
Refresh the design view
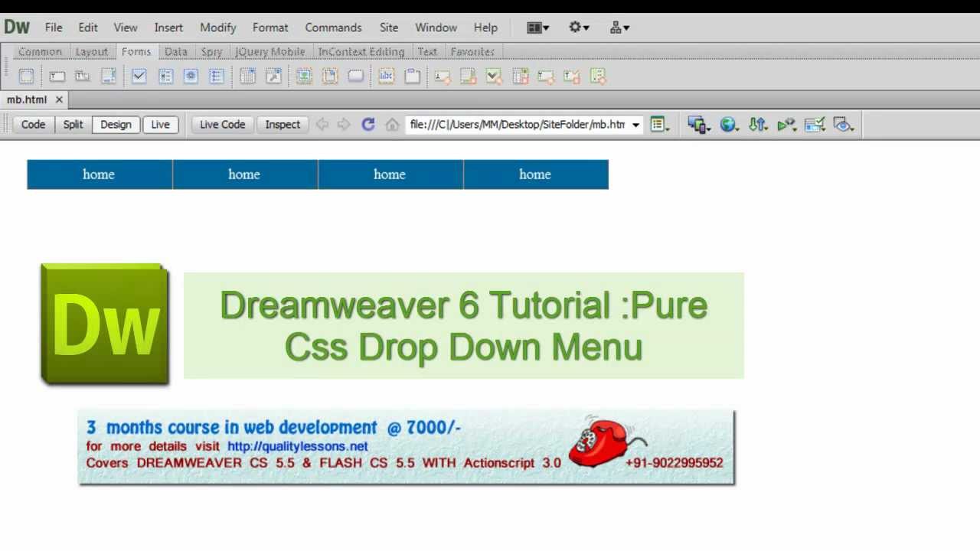coord(368,125)
